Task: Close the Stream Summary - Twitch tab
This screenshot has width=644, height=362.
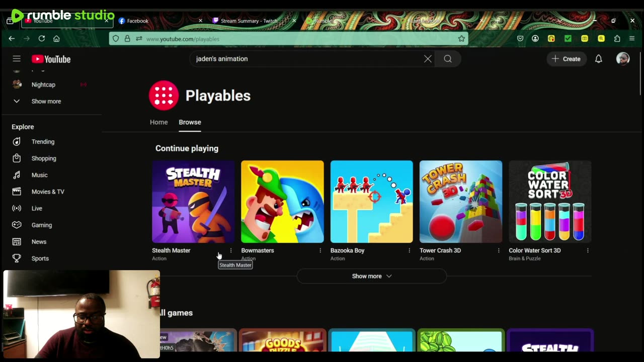Action: [x=294, y=21]
